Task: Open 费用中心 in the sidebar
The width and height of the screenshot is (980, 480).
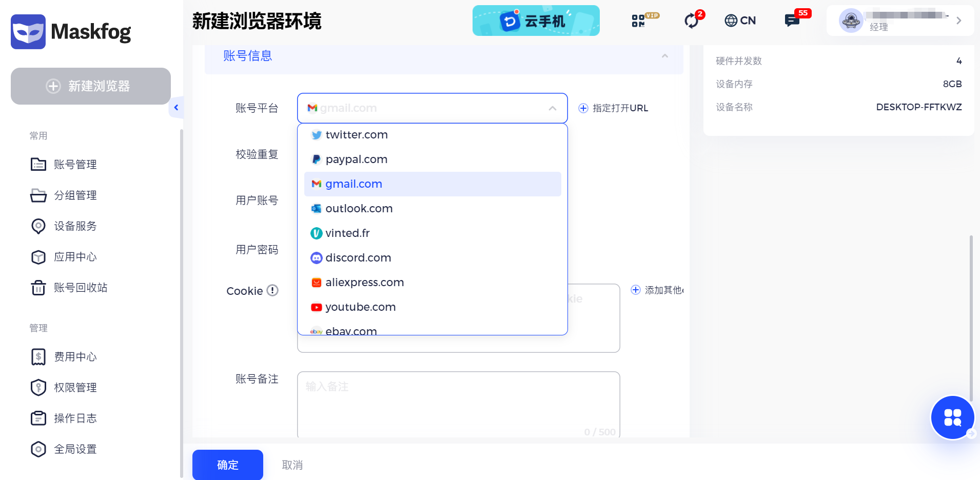Action: coord(64,357)
